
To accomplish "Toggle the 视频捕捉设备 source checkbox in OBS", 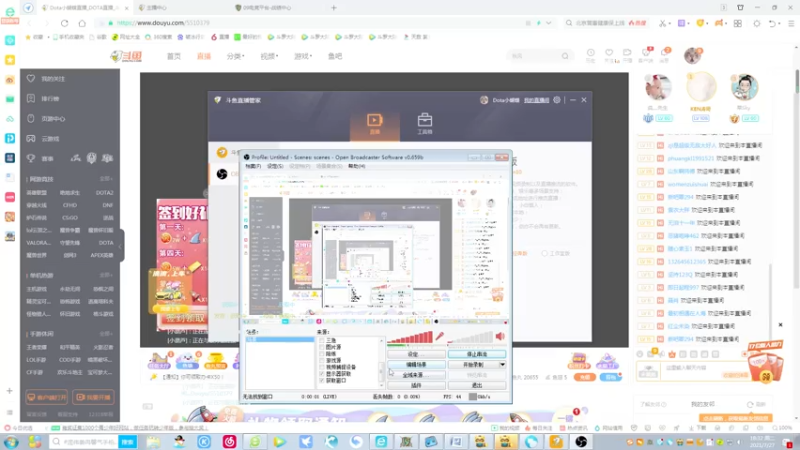I will pyautogui.click(x=321, y=367).
